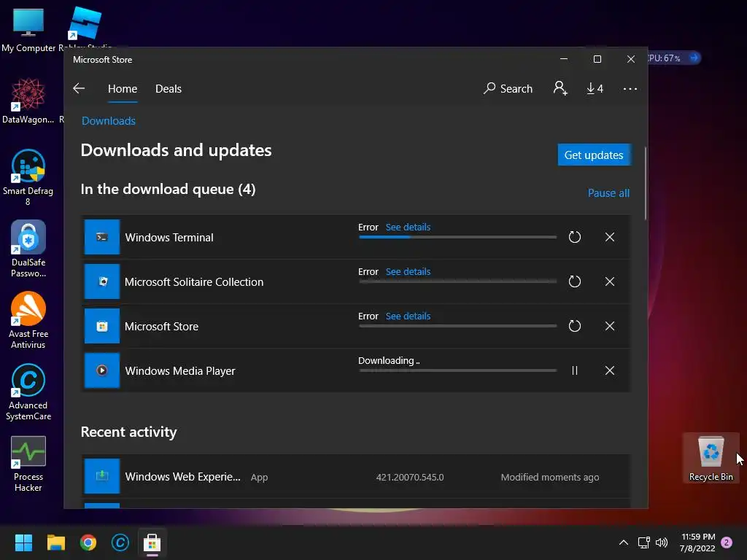Select the Advanced SystemCare desktop icon
Image resolution: width=747 pixels, height=560 pixels.
coord(28,392)
